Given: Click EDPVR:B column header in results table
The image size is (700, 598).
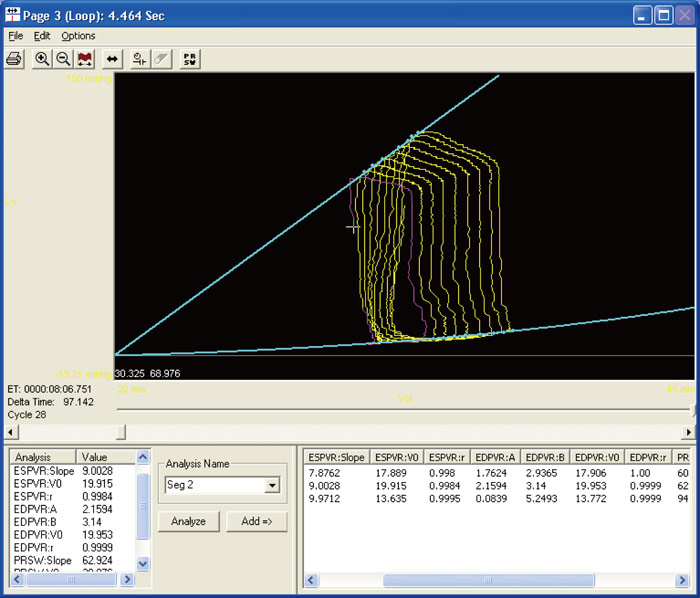Looking at the screenshot, I should point(545,457).
